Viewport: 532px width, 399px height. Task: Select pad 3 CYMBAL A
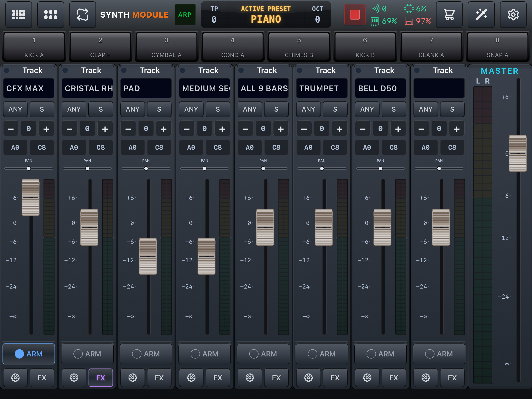(x=166, y=46)
